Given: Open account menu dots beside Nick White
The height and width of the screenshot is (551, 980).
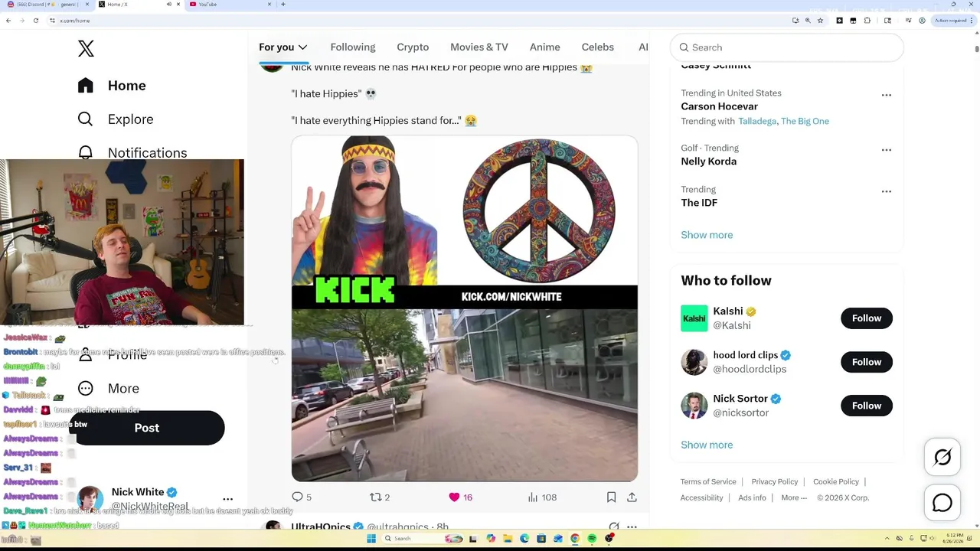Looking at the screenshot, I should coord(227,498).
